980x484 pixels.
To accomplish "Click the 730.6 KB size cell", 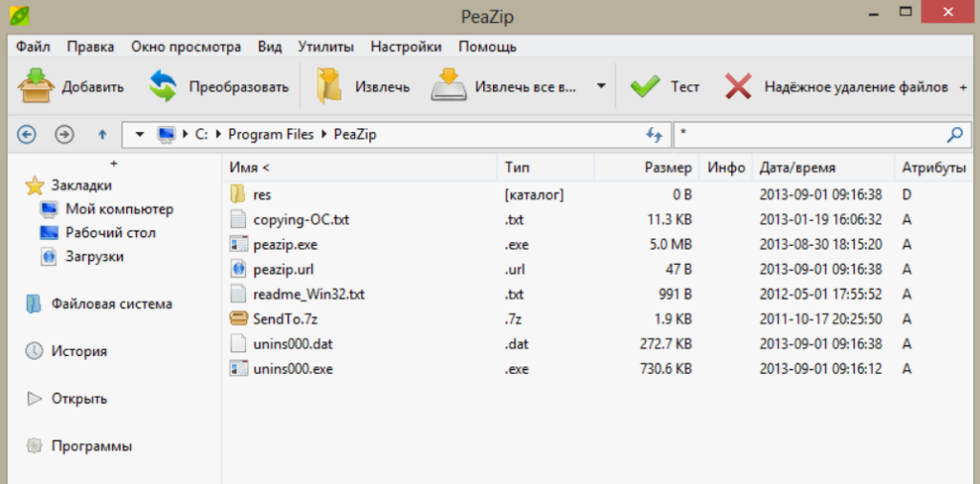I will 666,369.
